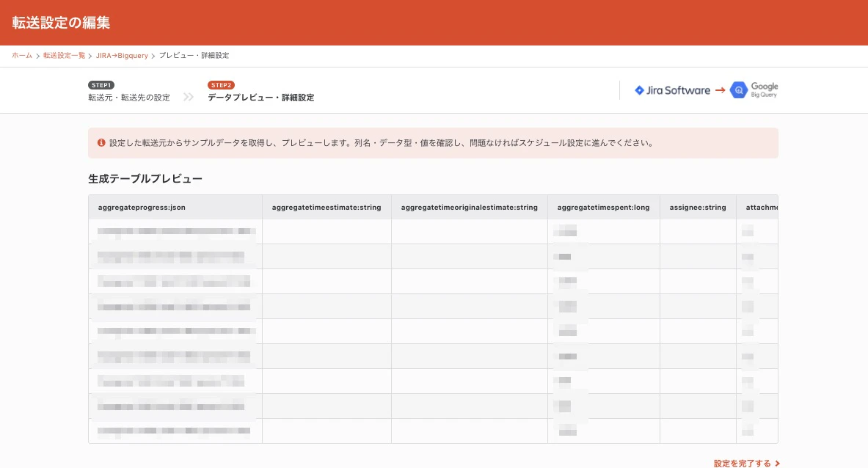Screen dimensions: 868x468
Task: Click the double chevron between steps
Action: pyautogui.click(x=189, y=98)
